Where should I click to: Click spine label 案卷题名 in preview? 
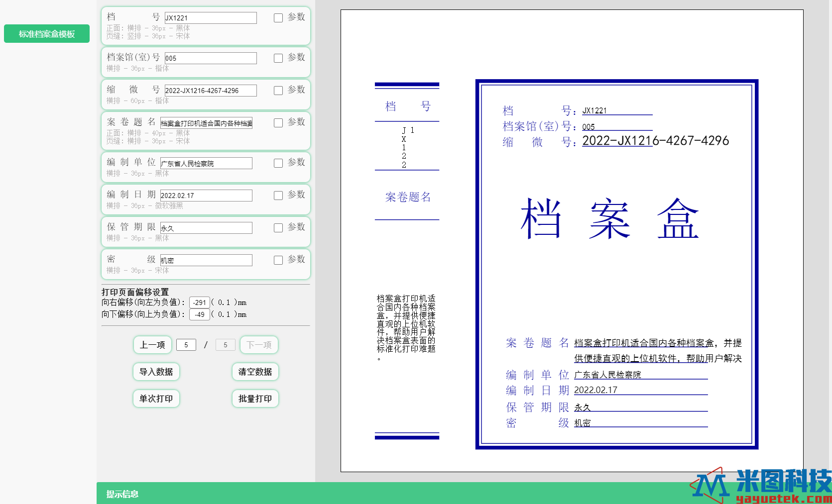point(408,197)
